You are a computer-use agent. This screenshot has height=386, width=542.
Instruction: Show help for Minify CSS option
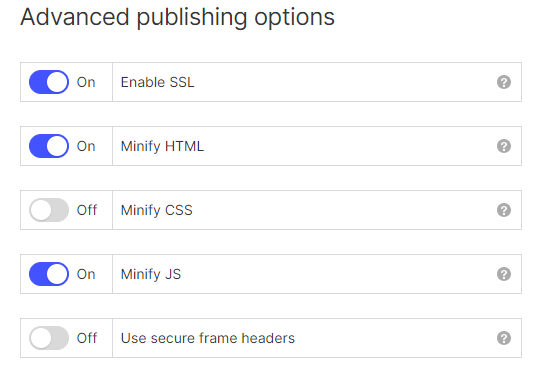(x=504, y=210)
